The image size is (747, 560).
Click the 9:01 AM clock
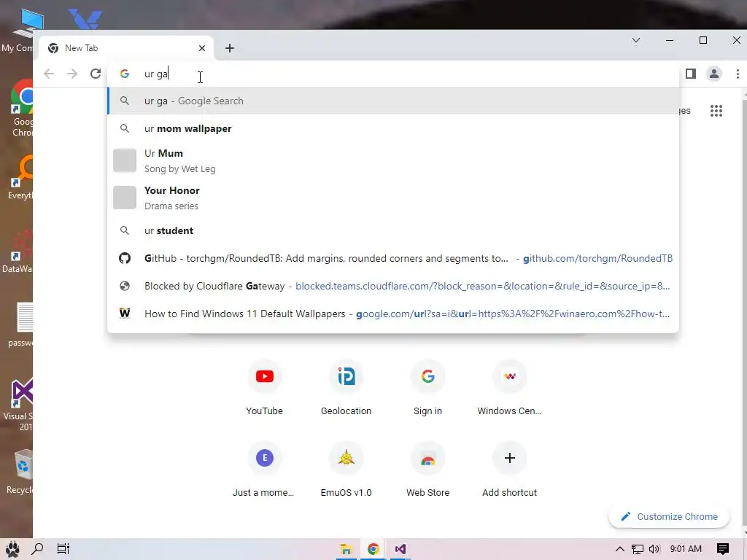click(x=686, y=549)
